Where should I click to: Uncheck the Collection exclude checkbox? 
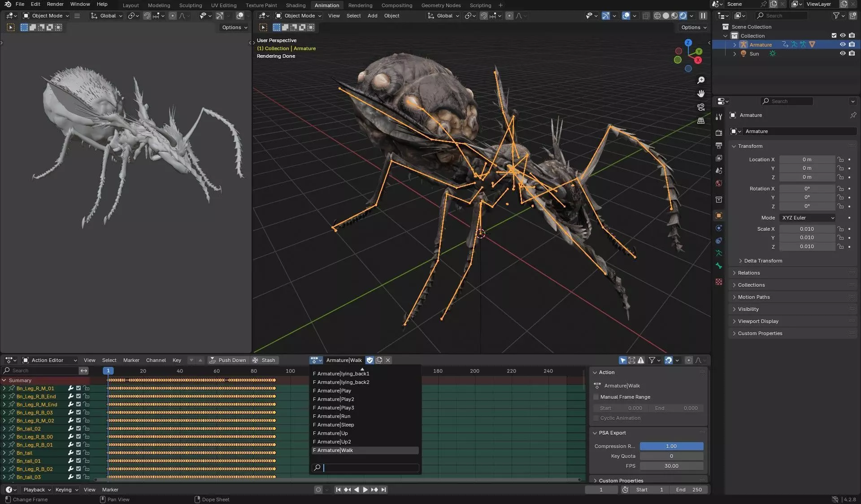[834, 35]
